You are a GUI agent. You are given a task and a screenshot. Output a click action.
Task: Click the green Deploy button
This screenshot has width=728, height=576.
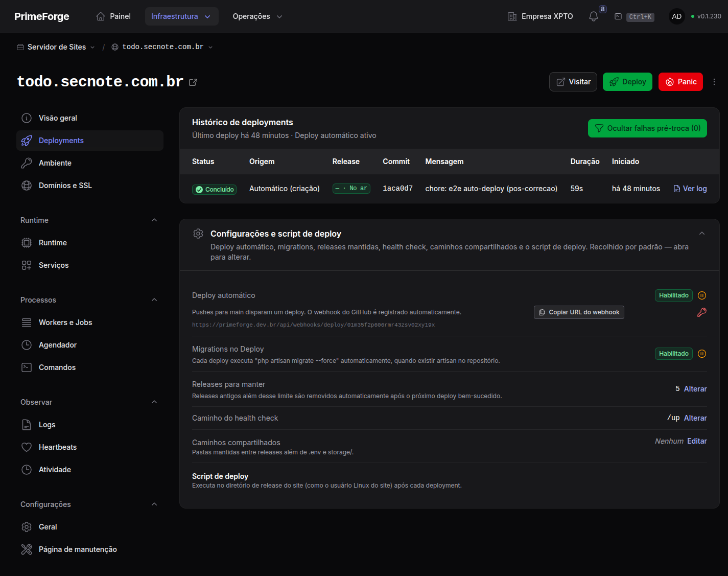pos(627,82)
